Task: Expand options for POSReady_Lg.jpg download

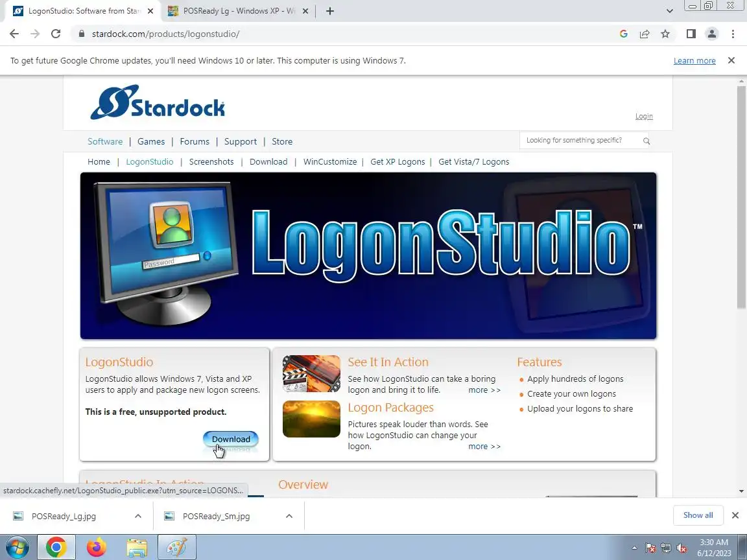Action: (137, 516)
